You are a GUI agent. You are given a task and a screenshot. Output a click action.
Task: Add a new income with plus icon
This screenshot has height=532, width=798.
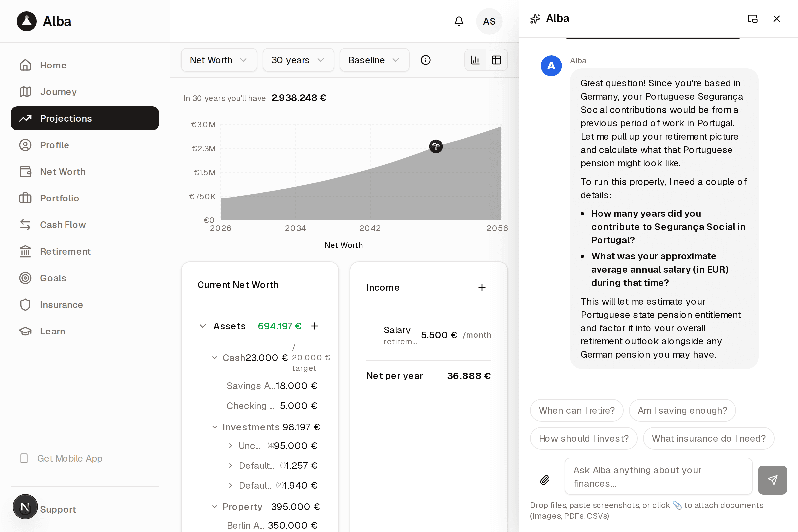click(x=482, y=287)
